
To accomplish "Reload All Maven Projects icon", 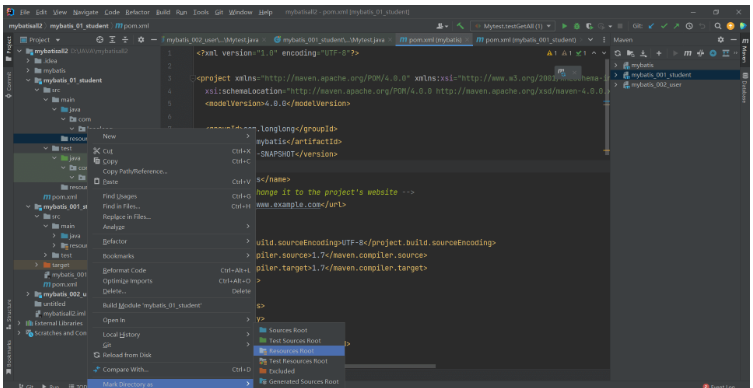I will point(618,53).
